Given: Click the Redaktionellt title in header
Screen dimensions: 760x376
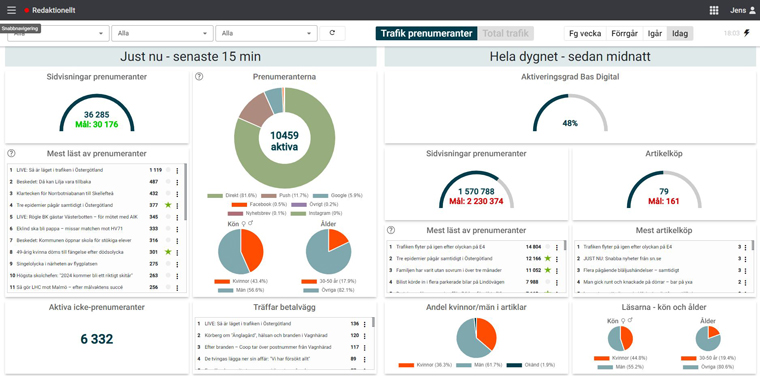Looking at the screenshot, I should coord(54,10).
